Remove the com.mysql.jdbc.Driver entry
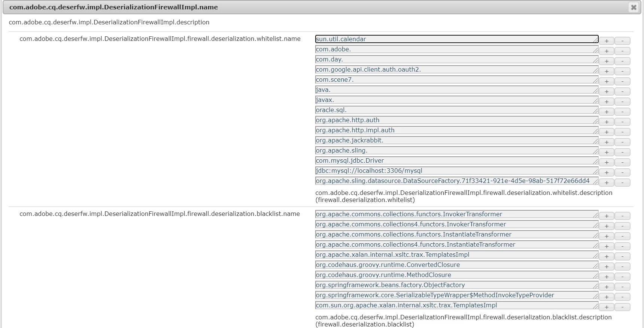Viewport: 644px width, 328px height. [x=623, y=162]
